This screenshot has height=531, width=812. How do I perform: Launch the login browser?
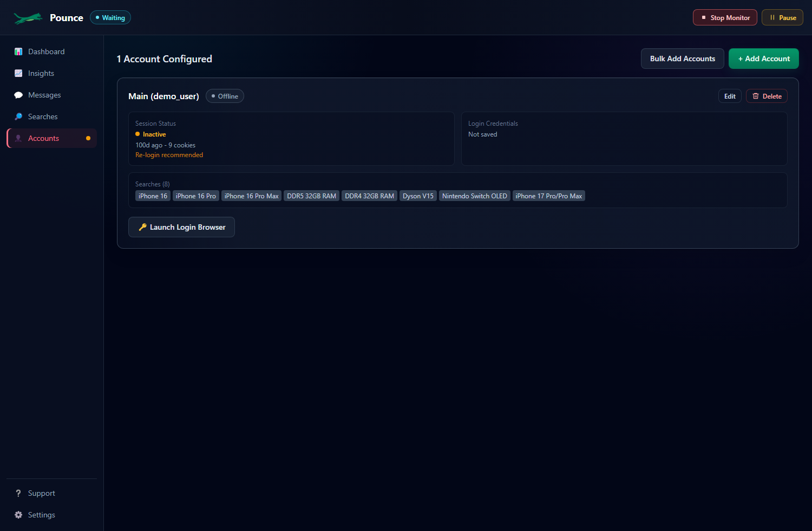coord(181,227)
